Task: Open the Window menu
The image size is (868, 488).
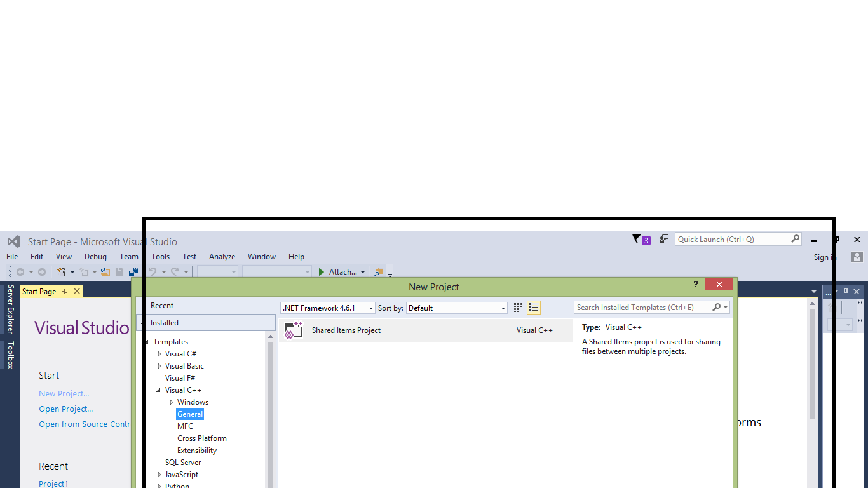Action: (262, 257)
